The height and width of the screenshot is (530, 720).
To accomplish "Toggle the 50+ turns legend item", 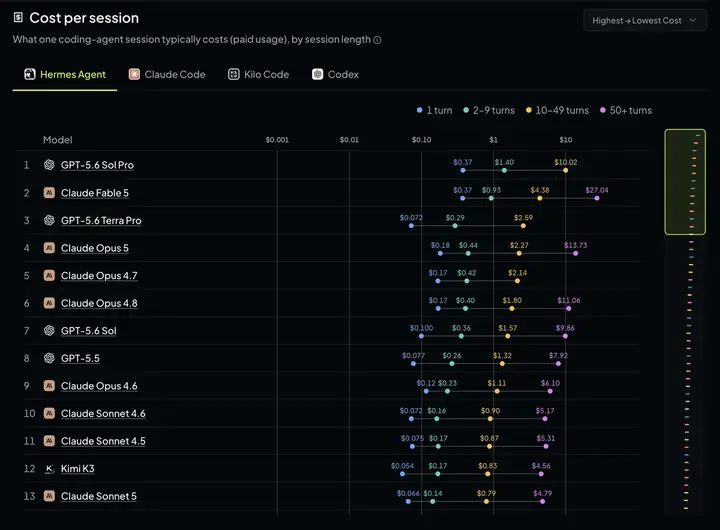I will (626, 110).
